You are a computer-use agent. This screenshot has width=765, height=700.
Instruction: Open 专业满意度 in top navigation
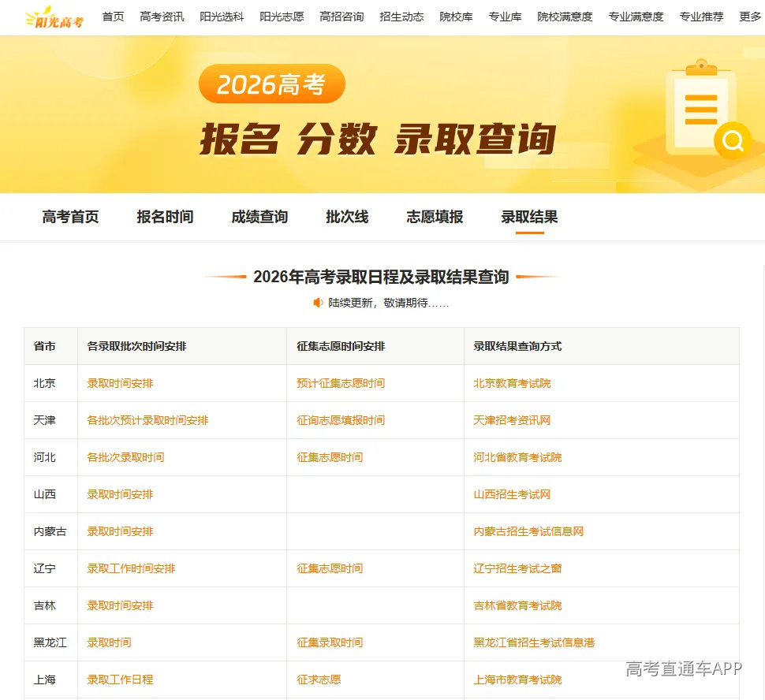tap(636, 17)
